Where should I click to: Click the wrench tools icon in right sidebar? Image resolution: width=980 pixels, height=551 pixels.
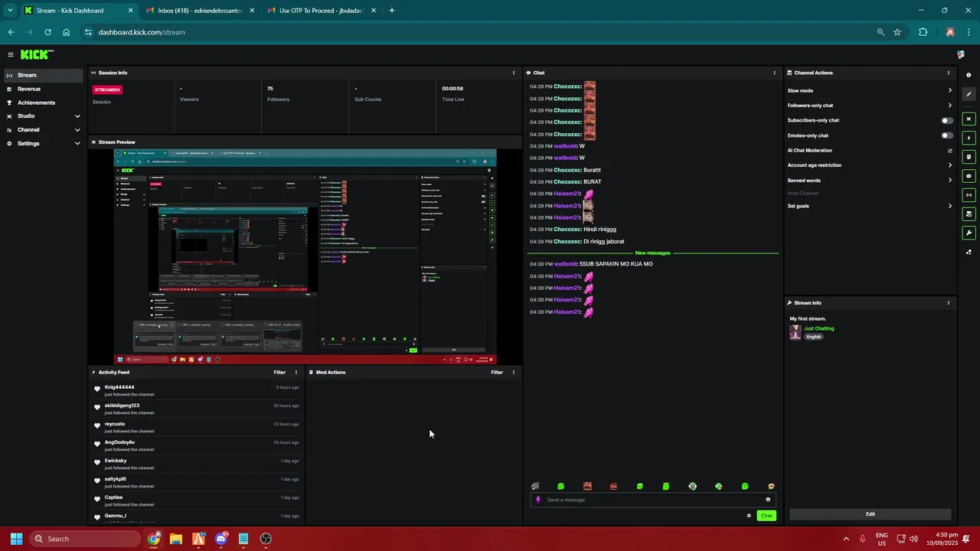click(x=969, y=233)
